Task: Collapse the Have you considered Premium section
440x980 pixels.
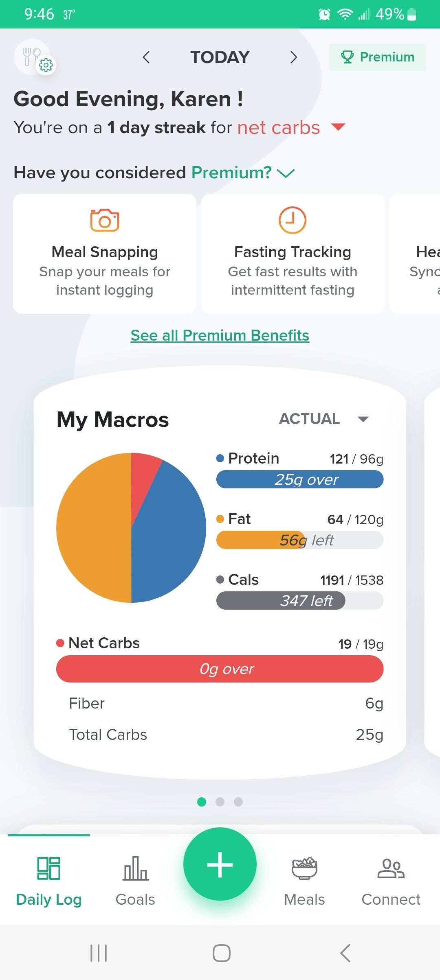Action: pos(286,173)
